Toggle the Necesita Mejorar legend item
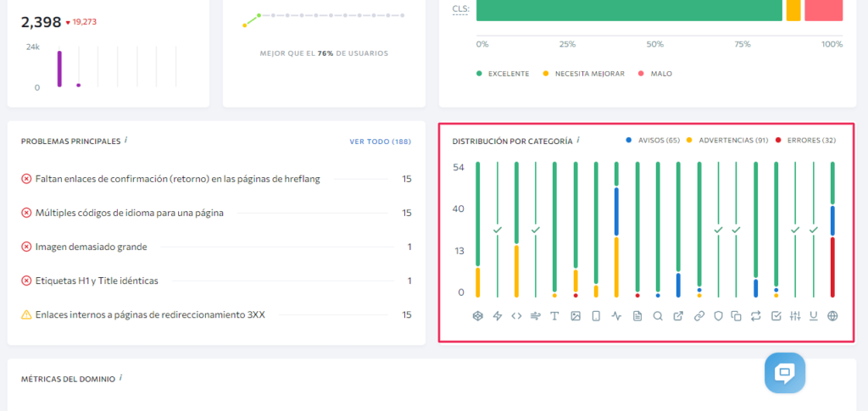Screen dimensions: 868x411 (583, 74)
